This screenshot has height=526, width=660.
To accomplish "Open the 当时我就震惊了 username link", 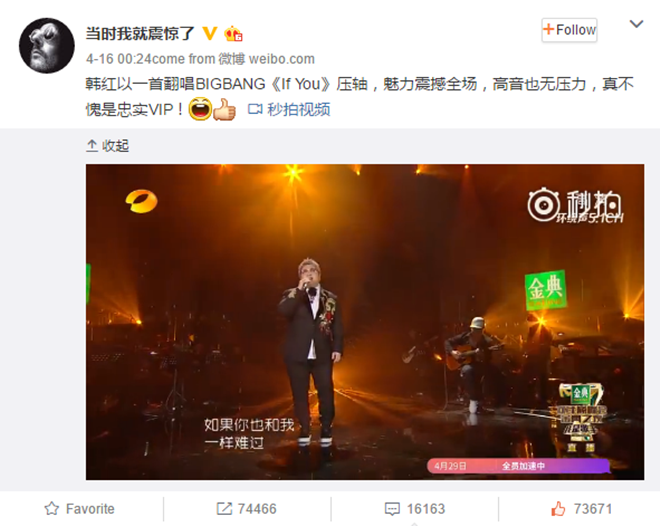I will point(140,33).
